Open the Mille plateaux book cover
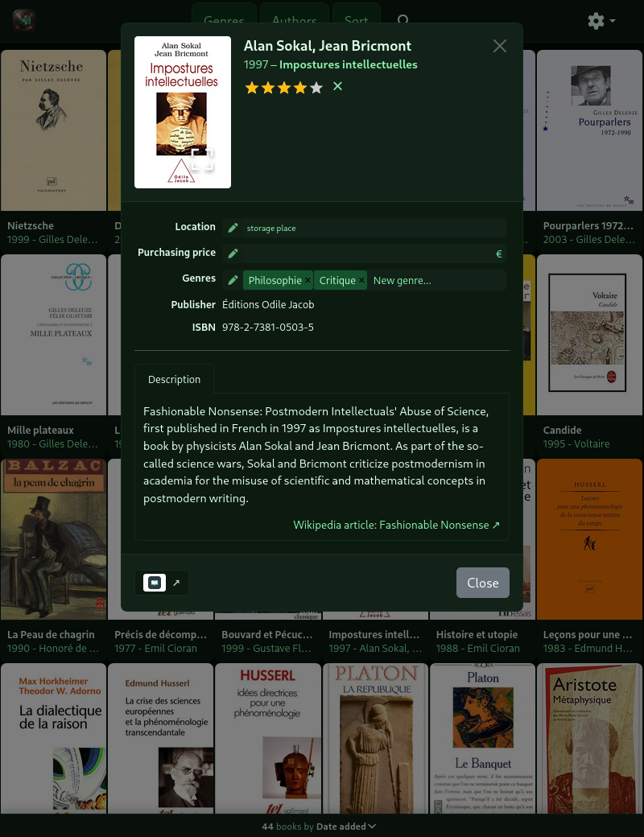The image size is (644, 837). (x=53, y=335)
